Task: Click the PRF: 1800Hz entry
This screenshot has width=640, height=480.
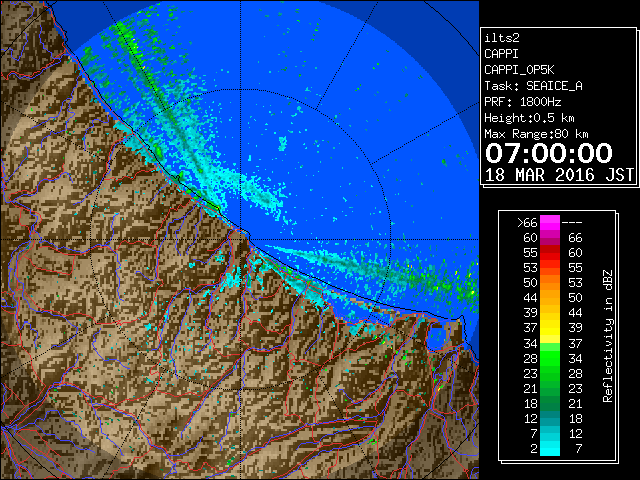Action: tap(522, 102)
